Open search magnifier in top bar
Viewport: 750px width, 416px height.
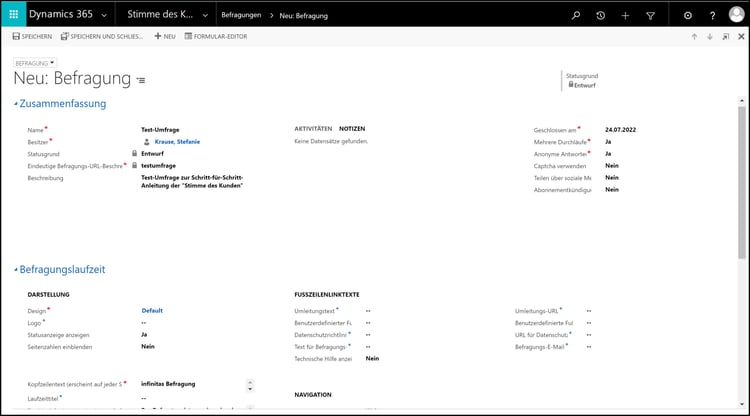(x=576, y=15)
